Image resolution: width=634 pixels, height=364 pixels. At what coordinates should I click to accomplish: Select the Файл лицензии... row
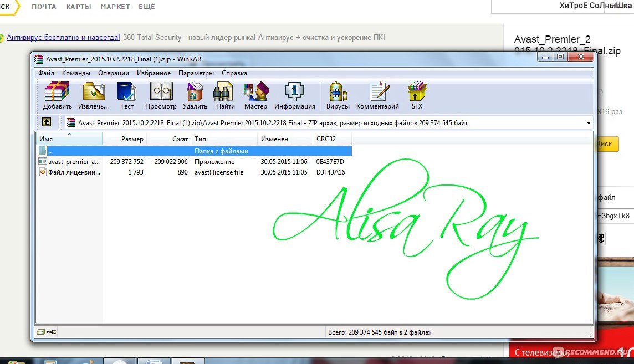(x=195, y=172)
